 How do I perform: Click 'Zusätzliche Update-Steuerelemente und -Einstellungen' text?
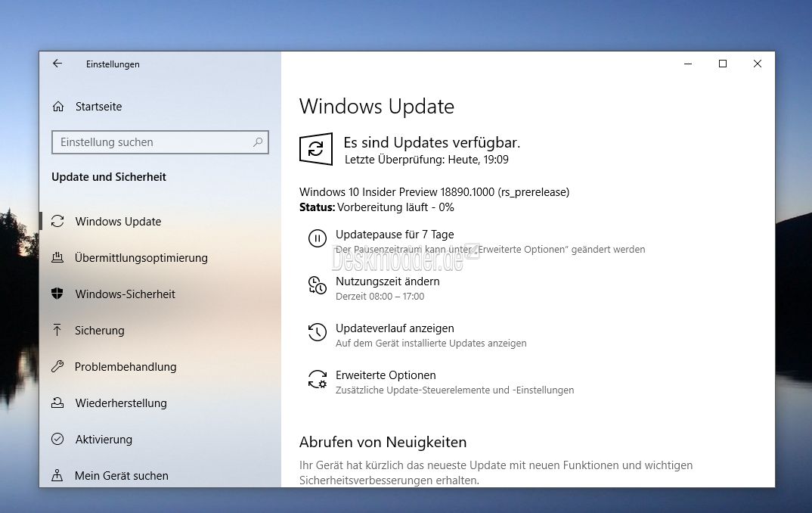(x=454, y=390)
